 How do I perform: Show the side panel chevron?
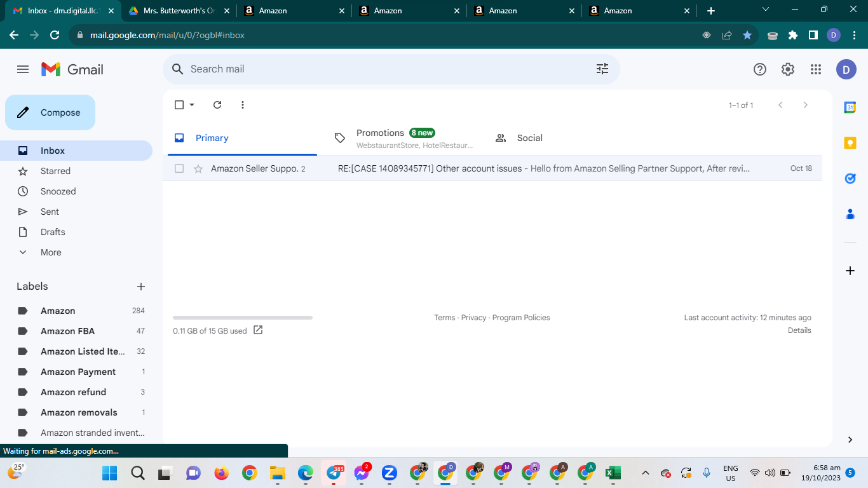(x=850, y=440)
